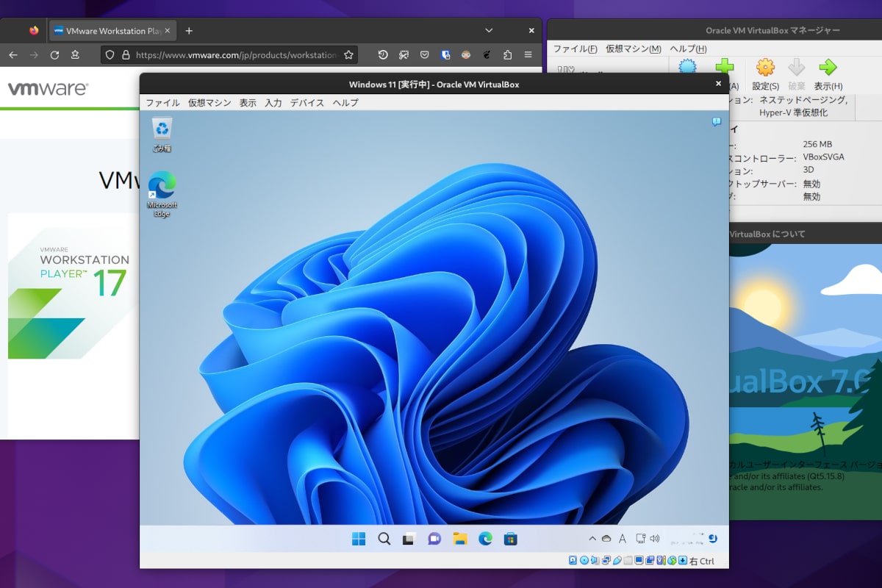Click the display status icon in VirtualBox status bar
The width and height of the screenshot is (882, 588).
coord(639,561)
